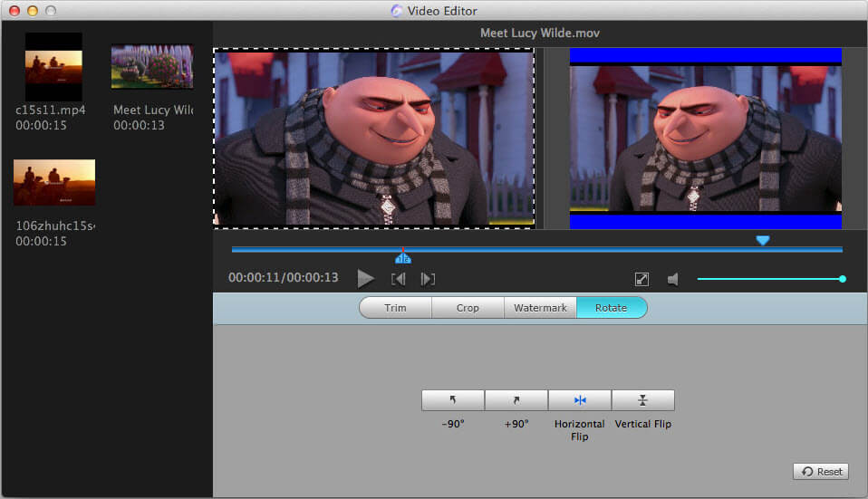Image resolution: width=868 pixels, height=499 pixels.
Task: Click the 00:00:11/00:00:13 time readout
Action: tap(284, 278)
